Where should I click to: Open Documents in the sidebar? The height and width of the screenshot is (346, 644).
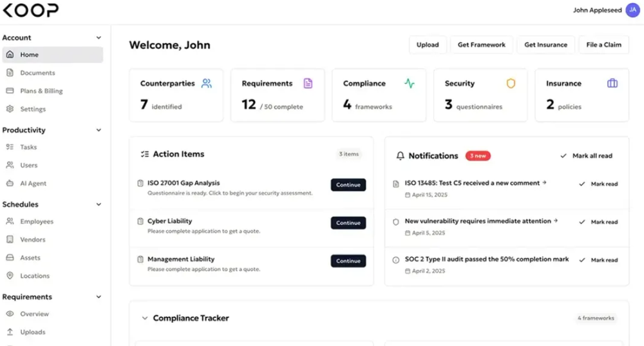coord(37,73)
